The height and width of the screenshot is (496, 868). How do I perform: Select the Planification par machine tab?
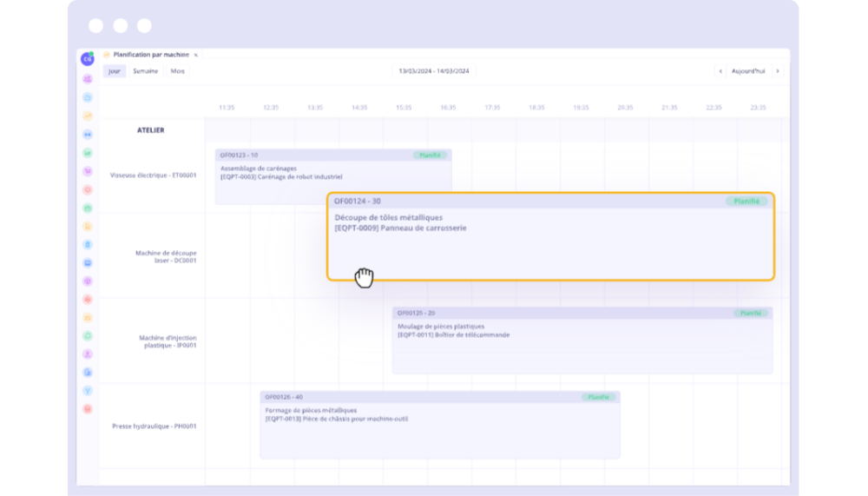tap(150, 55)
